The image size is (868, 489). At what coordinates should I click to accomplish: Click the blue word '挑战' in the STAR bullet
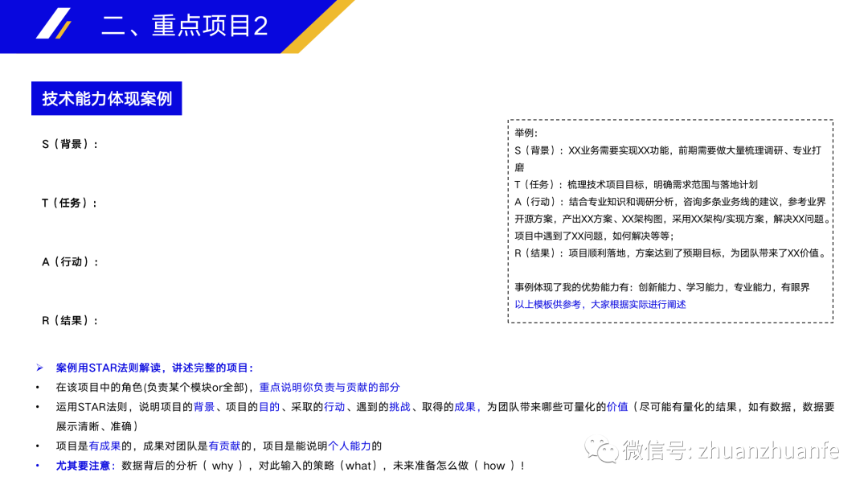399,407
